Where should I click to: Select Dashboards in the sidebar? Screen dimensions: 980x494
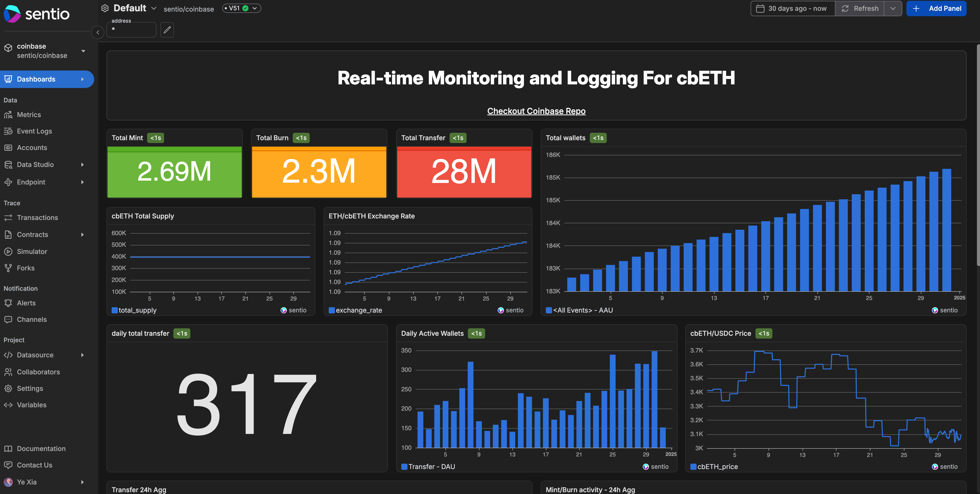(x=36, y=79)
